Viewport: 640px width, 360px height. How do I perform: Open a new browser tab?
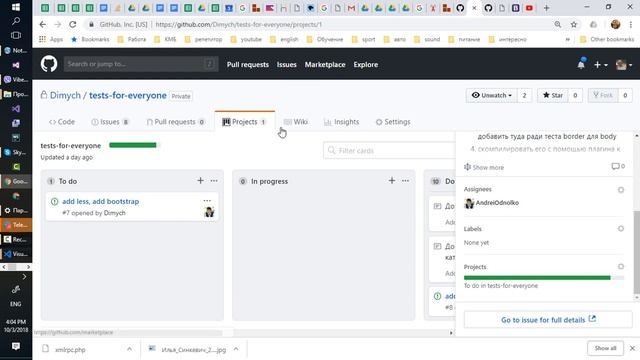pos(546,8)
